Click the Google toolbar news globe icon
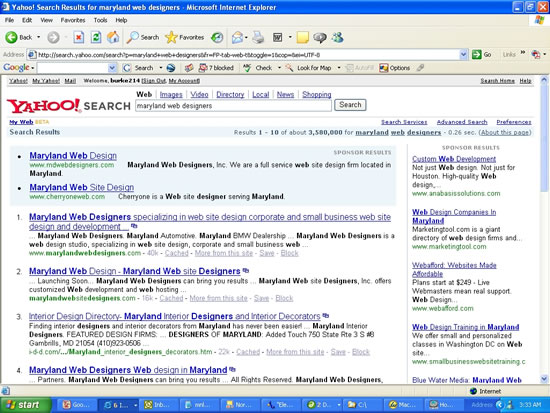Image resolution: width=550 pixels, height=413 pixels. tap(171, 68)
